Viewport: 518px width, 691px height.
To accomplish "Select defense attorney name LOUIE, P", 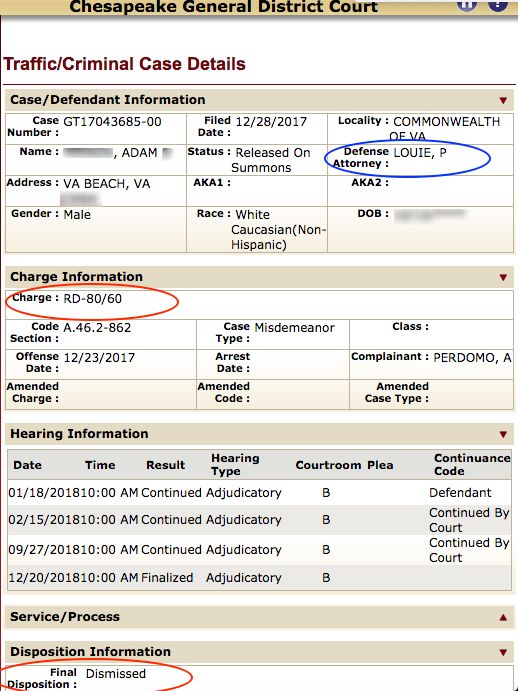I will pyautogui.click(x=420, y=152).
